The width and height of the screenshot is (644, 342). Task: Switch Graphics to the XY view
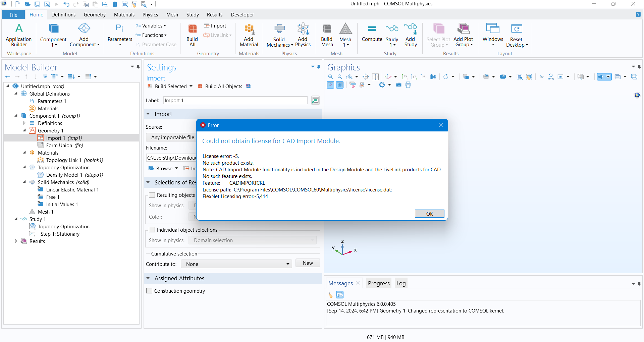(x=405, y=77)
